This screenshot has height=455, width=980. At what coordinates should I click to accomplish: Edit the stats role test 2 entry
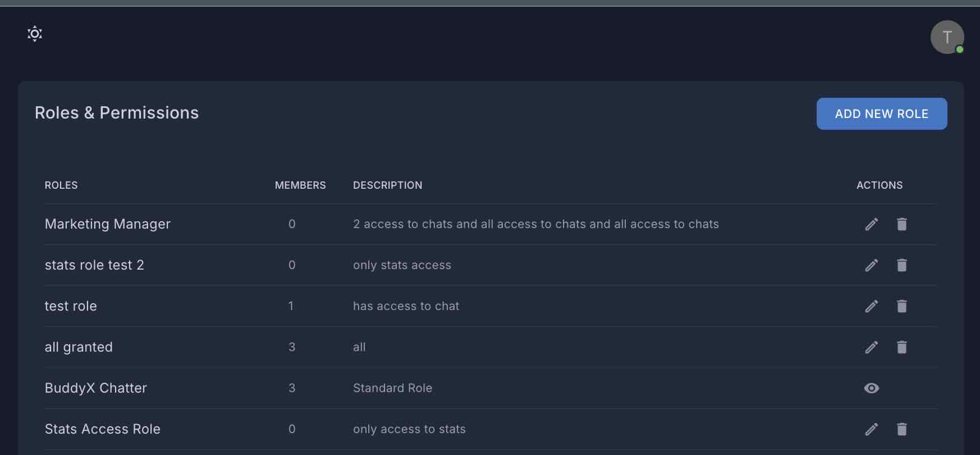(871, 265)
